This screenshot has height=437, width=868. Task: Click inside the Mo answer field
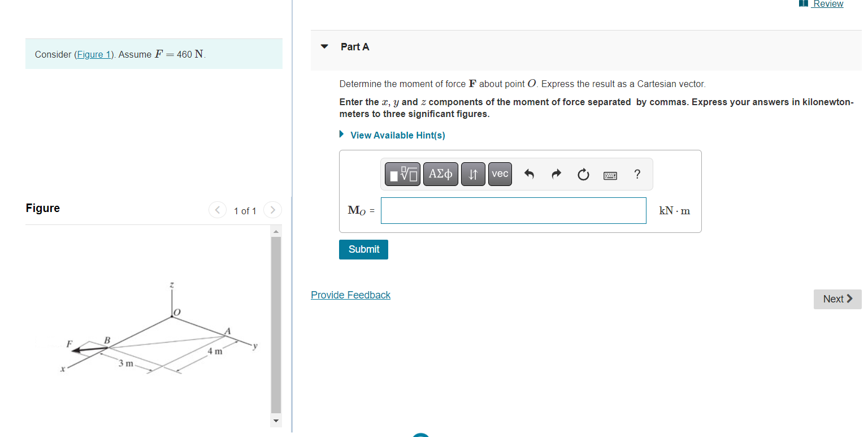click(513, 210)
